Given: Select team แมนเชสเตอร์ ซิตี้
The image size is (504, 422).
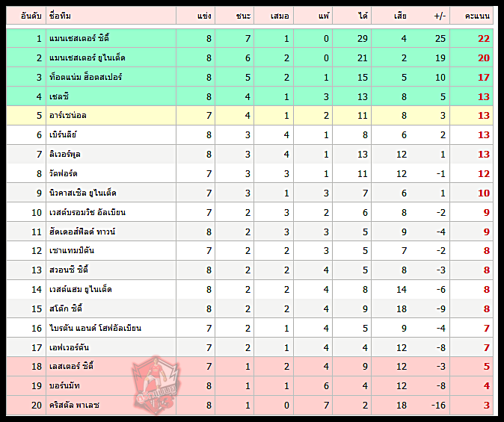Looking at the screenshot, I should click(79, 38).
